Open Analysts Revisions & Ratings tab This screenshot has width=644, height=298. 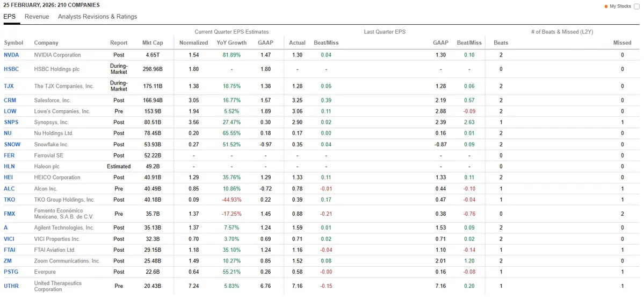pyautogui.click(x=97, y=17)
